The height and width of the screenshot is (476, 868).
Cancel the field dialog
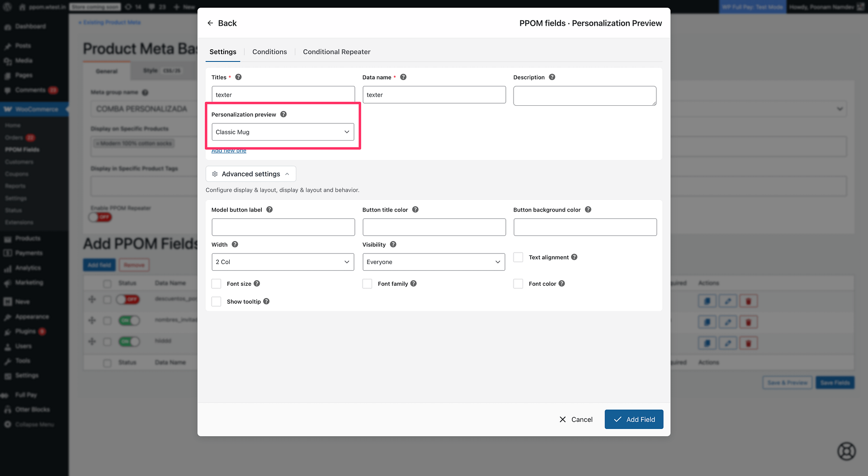576,419
